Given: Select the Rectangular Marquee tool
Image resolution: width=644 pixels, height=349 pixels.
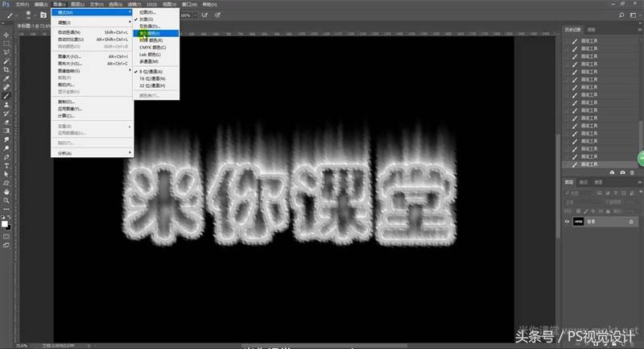Looking at the screenshot, I should click(x=6, y=44).
